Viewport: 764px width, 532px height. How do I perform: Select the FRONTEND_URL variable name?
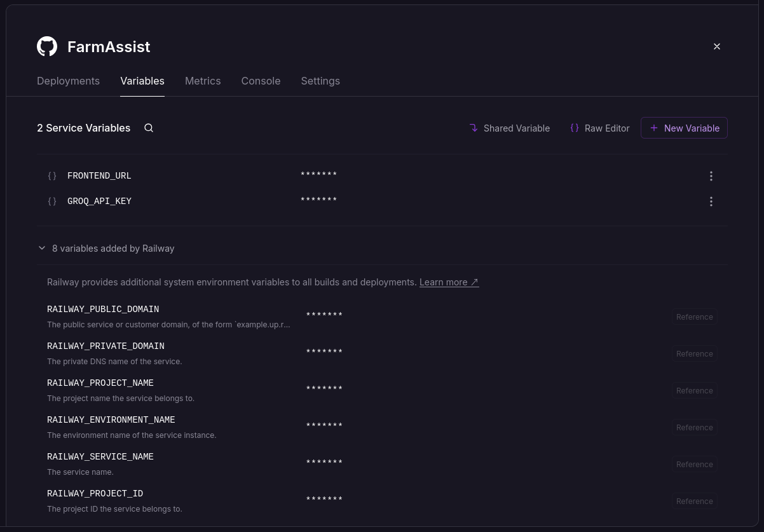pos(99,176)
